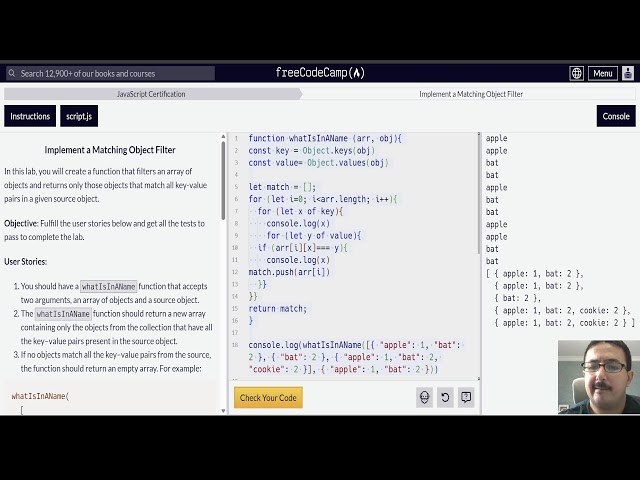Open the freeCodeCamp home logo
640x480 pixels.
click(320, 73)
